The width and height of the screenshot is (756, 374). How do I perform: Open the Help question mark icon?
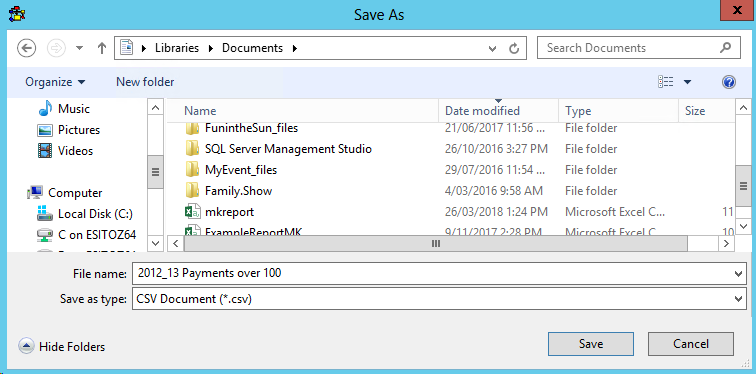pos(729,82)
